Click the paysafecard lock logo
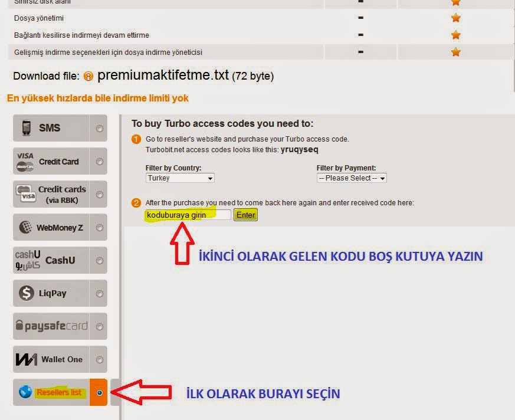The height and width of the screenshot is (420, 515). [51, 326]
